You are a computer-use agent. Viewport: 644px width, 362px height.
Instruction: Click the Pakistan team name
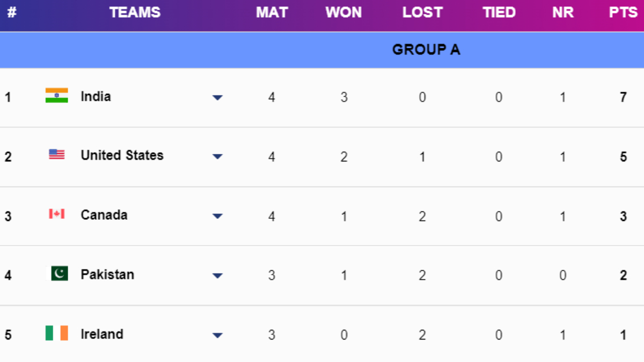[x=107, y=275]
